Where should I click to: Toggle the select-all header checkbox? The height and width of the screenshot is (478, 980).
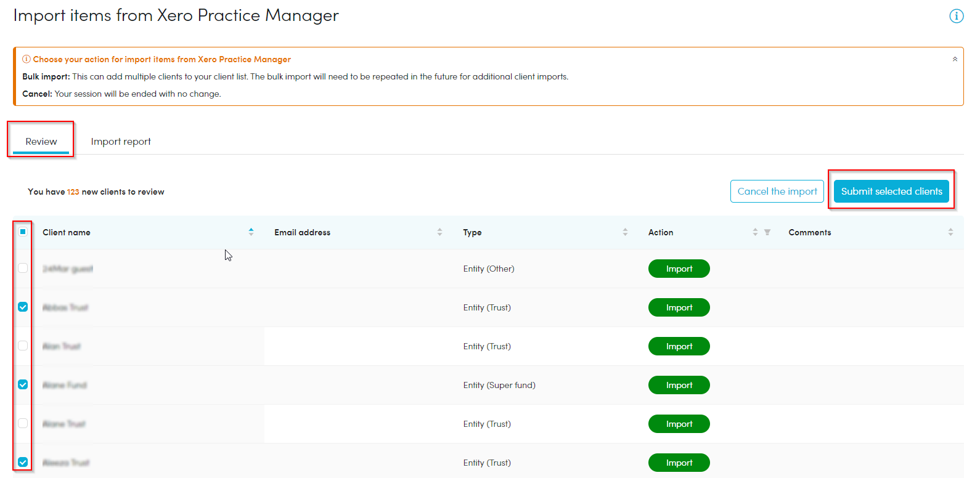pos(23,232)
